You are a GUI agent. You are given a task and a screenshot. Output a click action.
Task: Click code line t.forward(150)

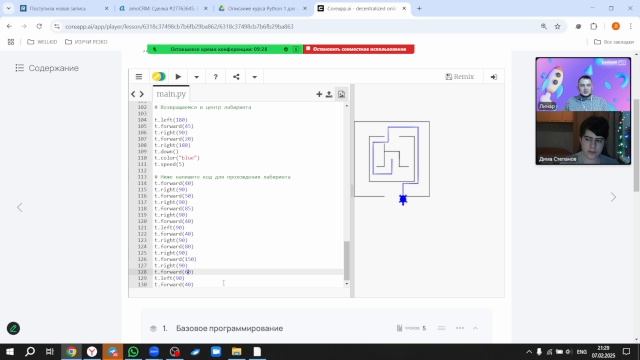pyautogui.click(x=175, y=259)
